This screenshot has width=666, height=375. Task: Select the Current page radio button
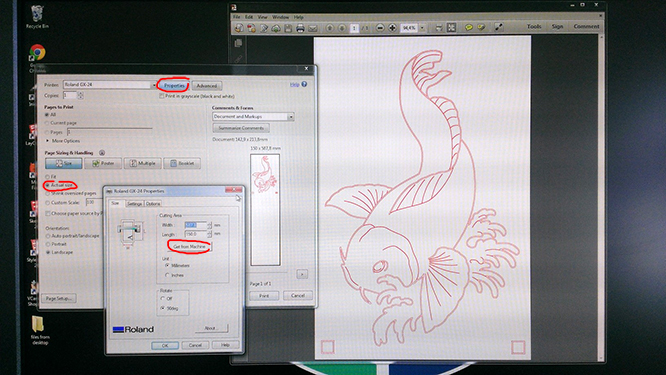[47, 123]
